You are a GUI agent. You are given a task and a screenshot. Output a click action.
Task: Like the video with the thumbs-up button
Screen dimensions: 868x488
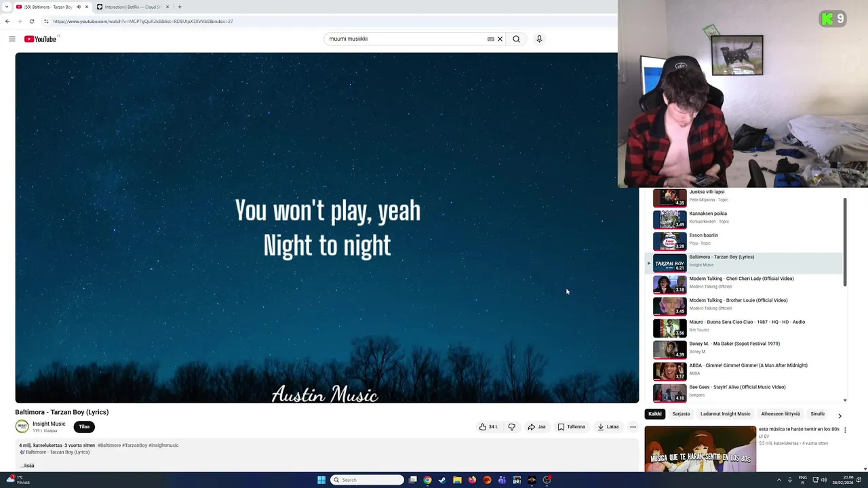click(488, 427)
